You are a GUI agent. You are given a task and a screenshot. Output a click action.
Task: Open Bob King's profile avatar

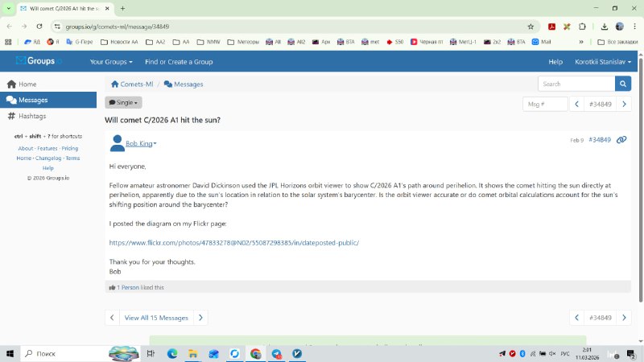pyautogui.click(x=118, y=143)
